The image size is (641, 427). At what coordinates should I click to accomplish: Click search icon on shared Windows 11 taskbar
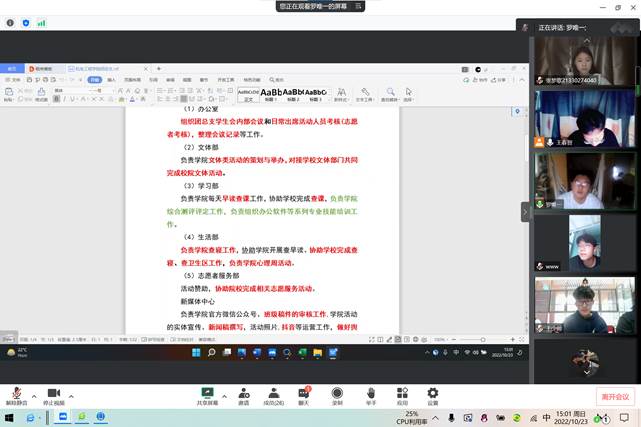point(211,352)
